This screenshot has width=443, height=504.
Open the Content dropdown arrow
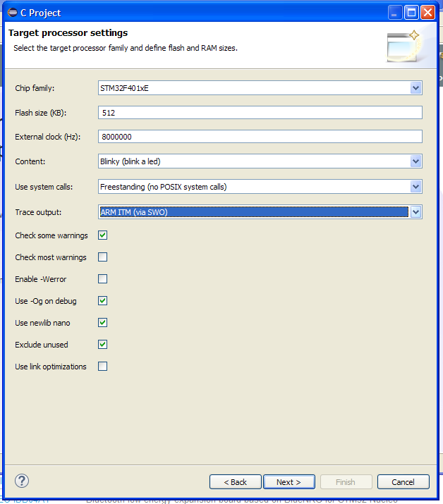pyautogui.click(x=415, y=161)
